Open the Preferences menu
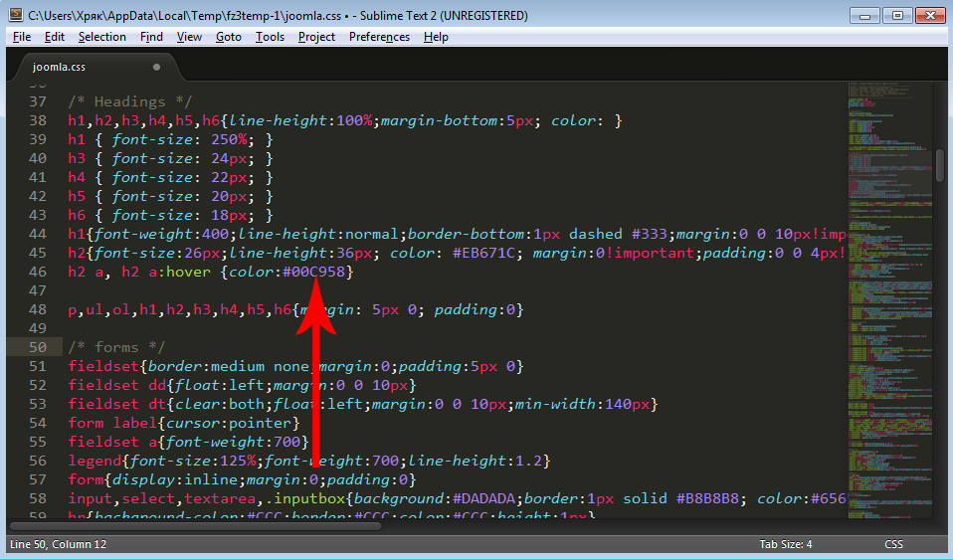The image size is (953, 560). coord(379,37)
